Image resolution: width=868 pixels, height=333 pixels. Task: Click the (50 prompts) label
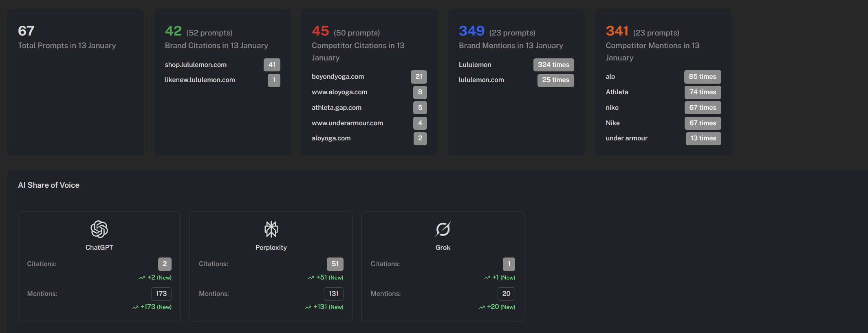tap(357, 33)
